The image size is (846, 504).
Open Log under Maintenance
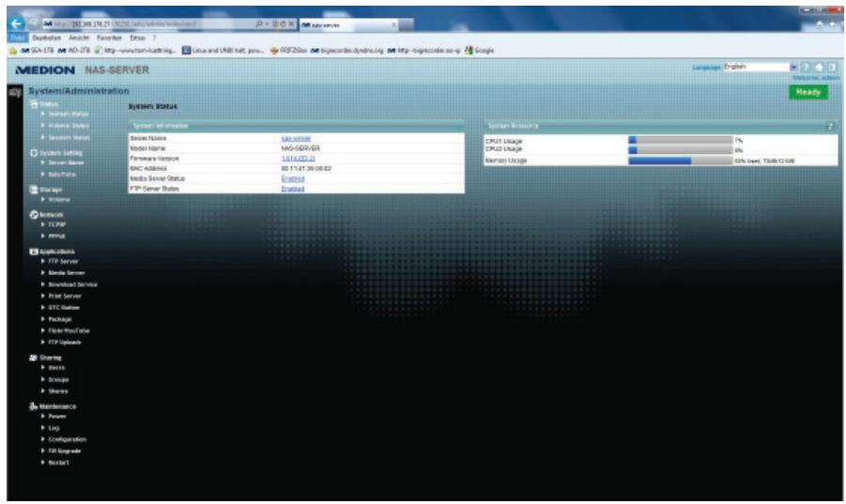pyautogui.click(x=54, y=429)
